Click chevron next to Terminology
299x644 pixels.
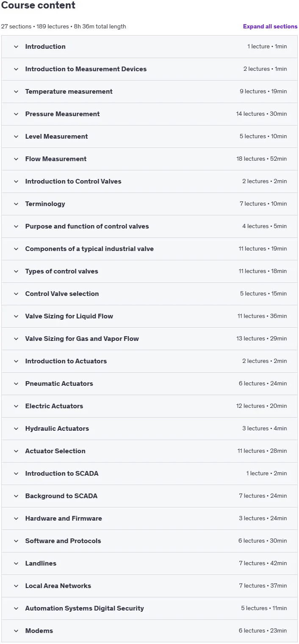tap(16, 204)
